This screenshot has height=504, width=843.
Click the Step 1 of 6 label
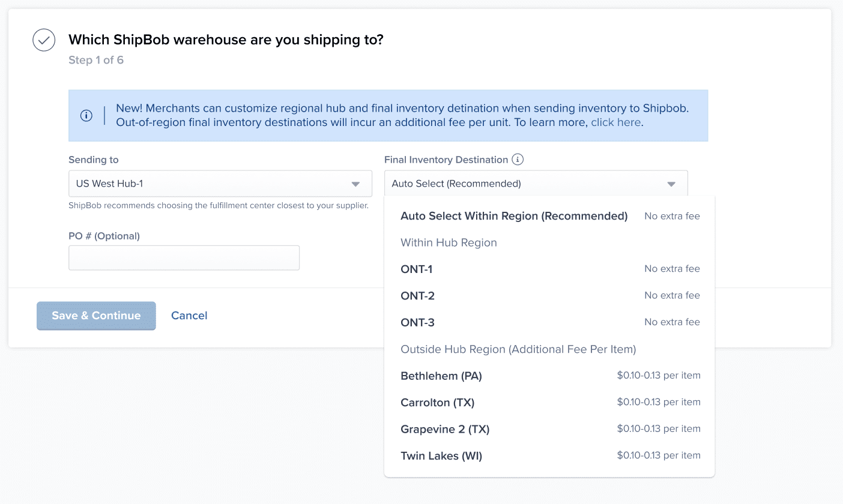point(96,60)
